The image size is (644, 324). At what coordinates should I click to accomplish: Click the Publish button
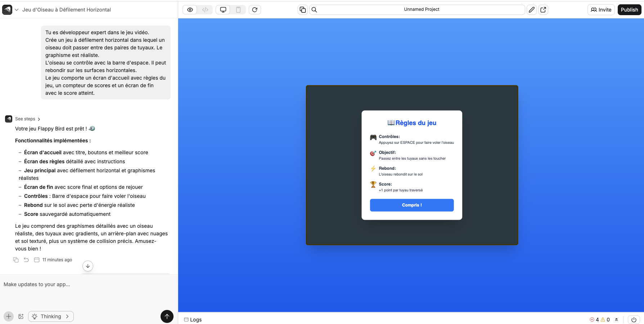[x=629, y=10]
